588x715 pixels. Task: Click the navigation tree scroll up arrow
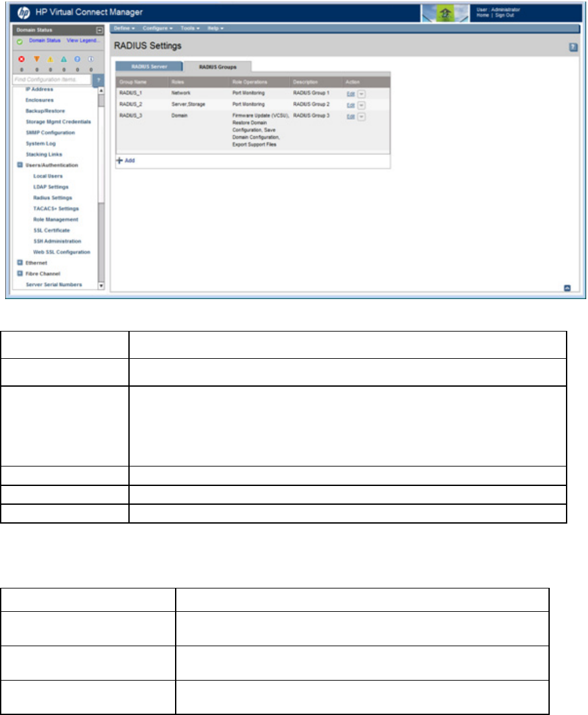(x=101, y=91)
